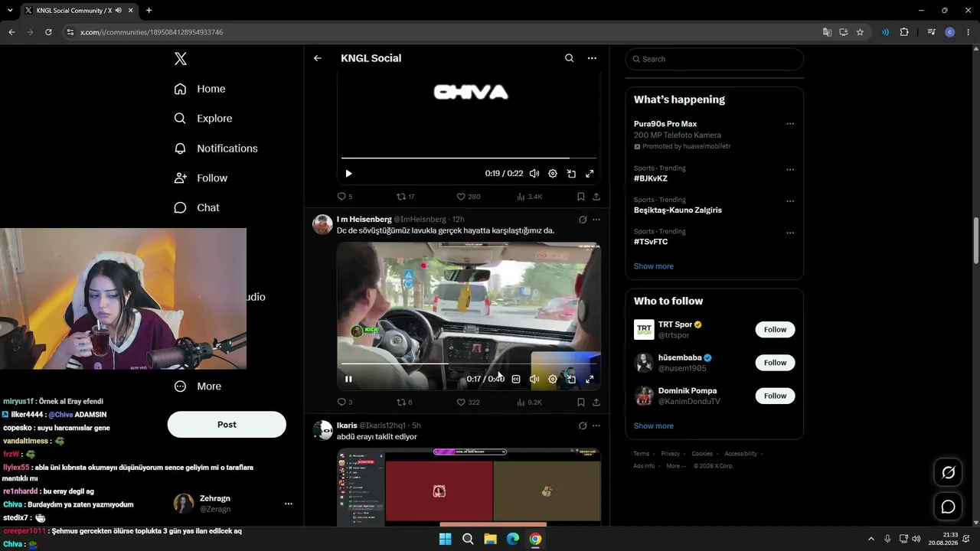Viewport: 980px width, 551px height.
Task: Play the CHIVA video
Action: (348, 174)
